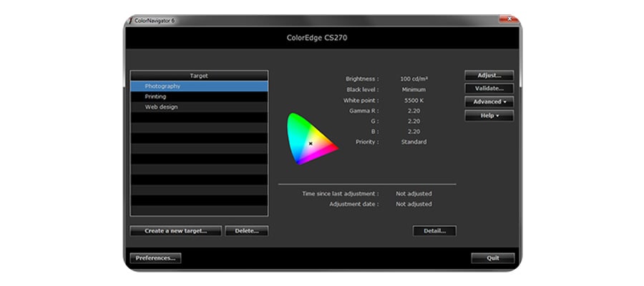Click Create a new target... button
The image size is (644, 286).
(x=176, y=231)
